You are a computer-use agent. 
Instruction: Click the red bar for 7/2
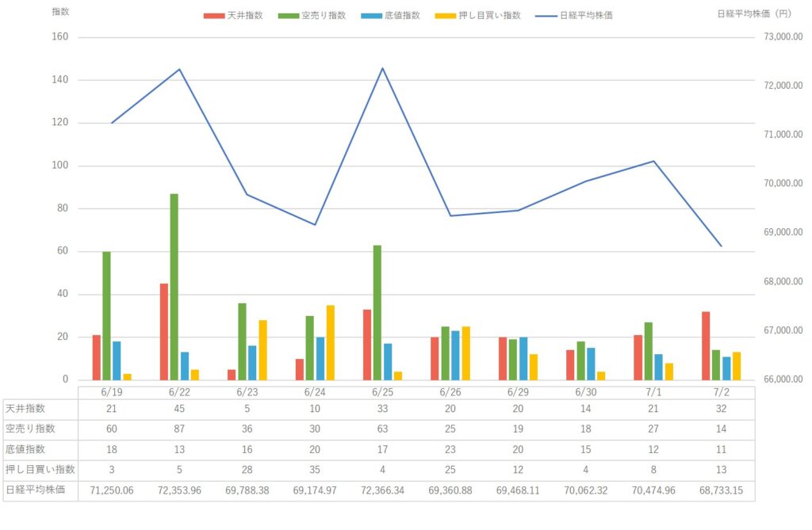coord(705,345)
